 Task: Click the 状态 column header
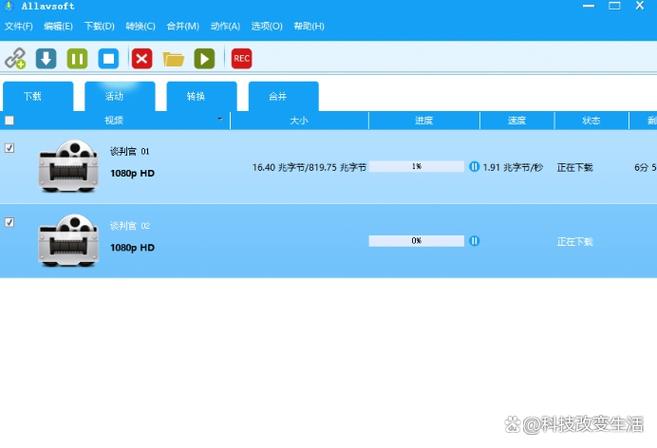pyautogui.click(x=591, y=121)
